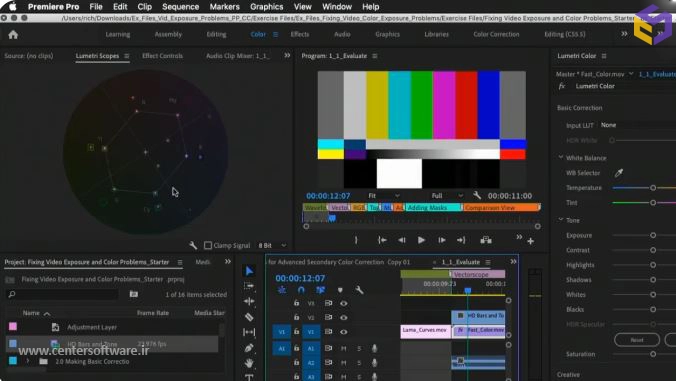Open Lumetri Scopes wrench settings
Image resolution: width=676 pixels, height=381 pixels.
pyautogui.click(x=193, y=245)
